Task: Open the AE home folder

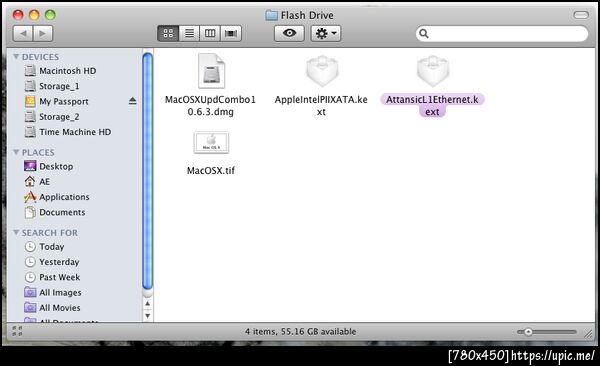Action: (x=44, y=181)
